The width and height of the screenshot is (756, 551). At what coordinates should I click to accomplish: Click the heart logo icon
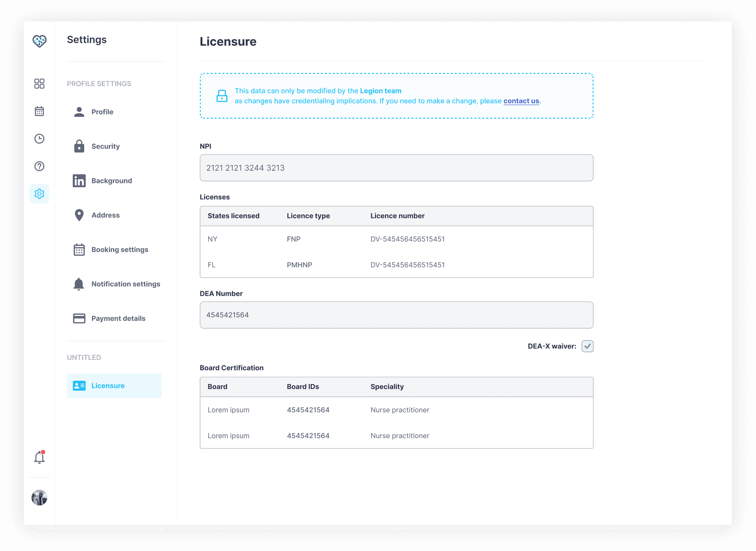point(39,41)
